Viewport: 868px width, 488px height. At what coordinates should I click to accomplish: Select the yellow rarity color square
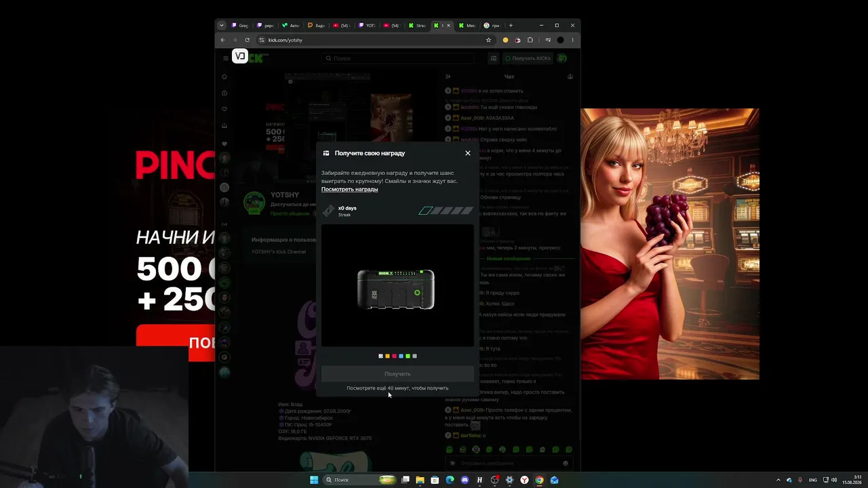[x=387, y=356]
